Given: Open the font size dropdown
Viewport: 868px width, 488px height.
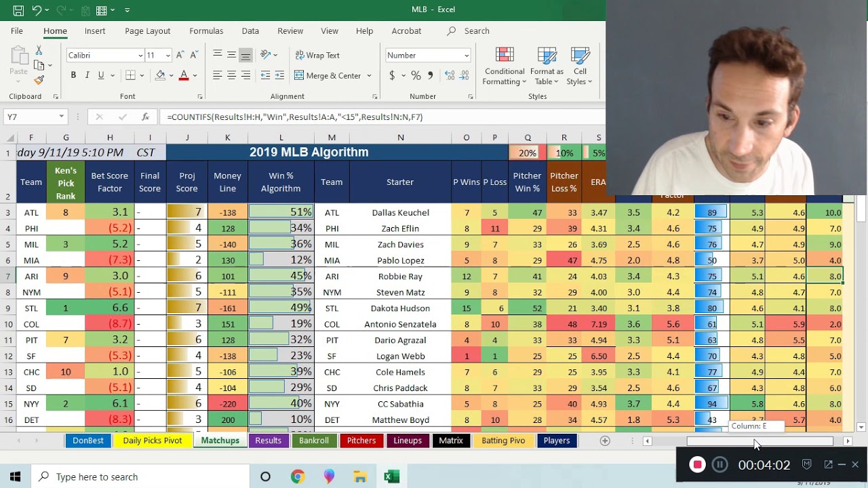Looking at the screenshot, I should click(168, 56).
